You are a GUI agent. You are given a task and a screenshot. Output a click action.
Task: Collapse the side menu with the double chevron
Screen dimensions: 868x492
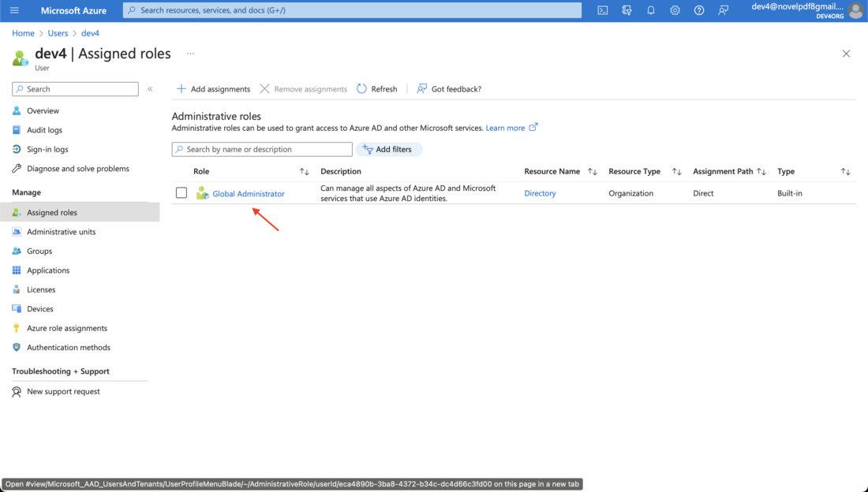click(150, 89)
